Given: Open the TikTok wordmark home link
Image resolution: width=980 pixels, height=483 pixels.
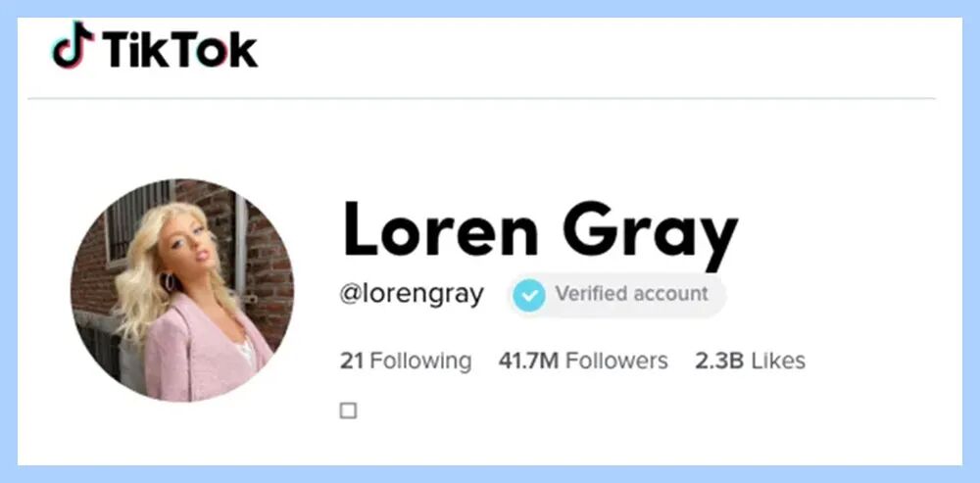Looking at the screenshot, I should click(x=179, y=49).
